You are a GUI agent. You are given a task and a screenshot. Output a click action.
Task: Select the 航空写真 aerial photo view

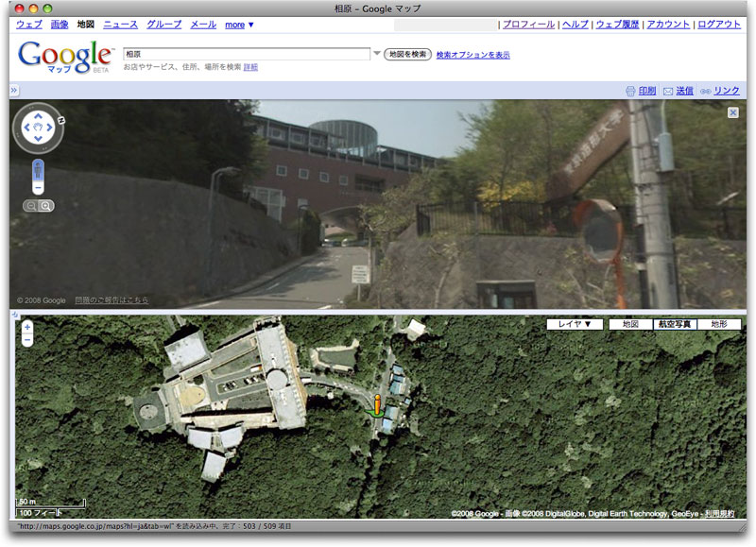(675, 324)
